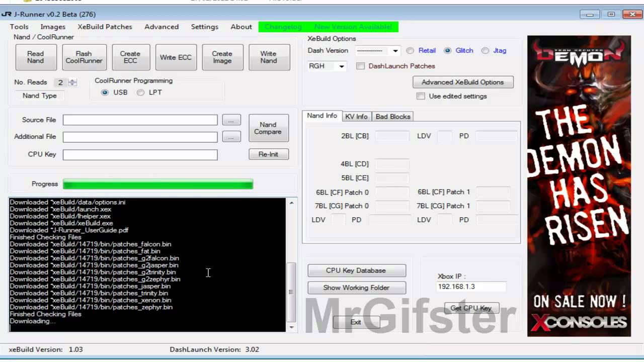Viewport: 644px width, 362px height.
Task: Click the 7BL [CG] Patch 1 field
Action: (493, 206)
